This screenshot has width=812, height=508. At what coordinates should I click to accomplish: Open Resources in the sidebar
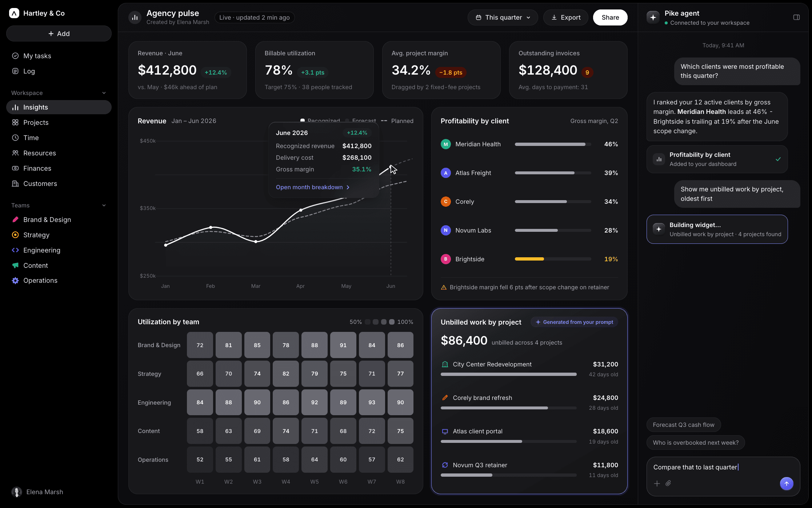tap(59, 153)
